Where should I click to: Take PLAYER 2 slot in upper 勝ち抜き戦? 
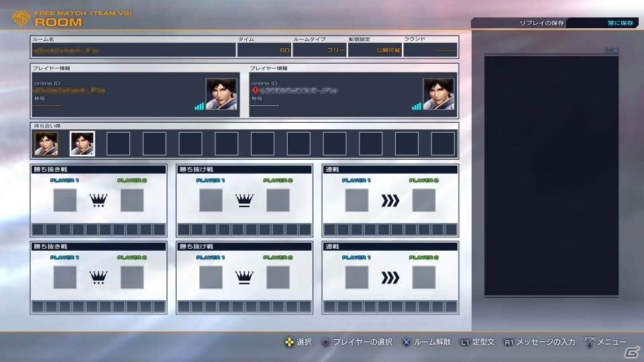point(132,200)
